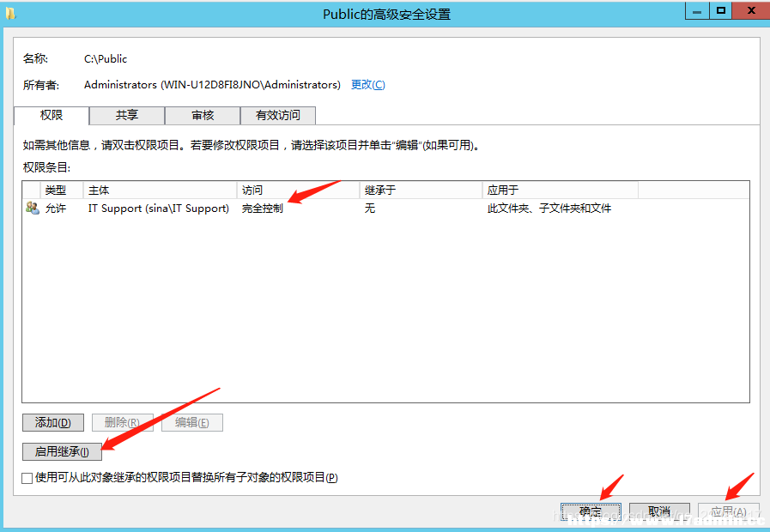Click the 完全控制 access cell
Viewport: 770px width, 532px height.
tap(262, 209)
